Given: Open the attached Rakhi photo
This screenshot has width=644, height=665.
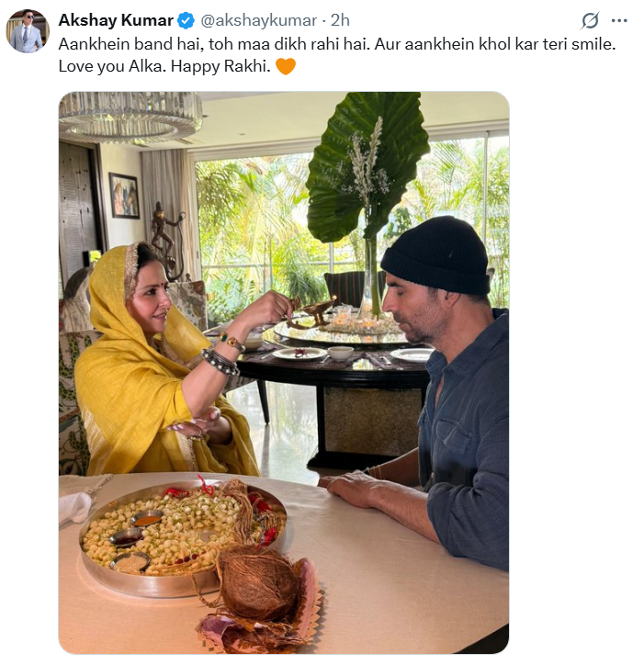Looking at the screenshot, I should point(284,373).
